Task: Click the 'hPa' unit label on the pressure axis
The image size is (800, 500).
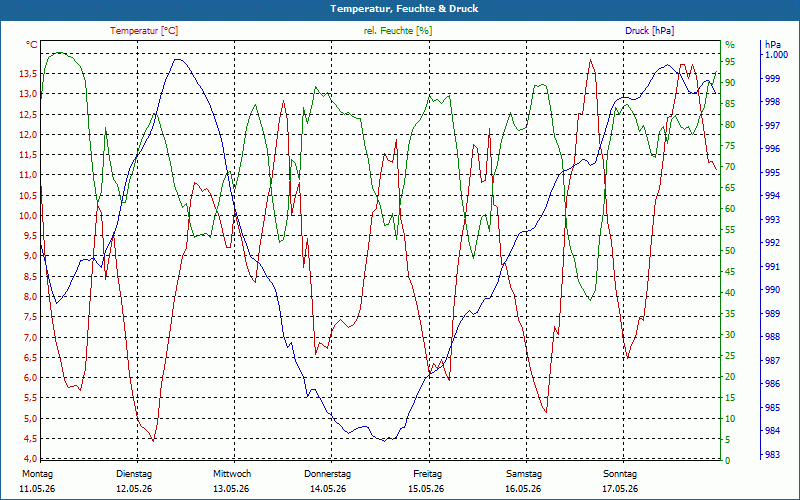Action: tap(772, 45)
